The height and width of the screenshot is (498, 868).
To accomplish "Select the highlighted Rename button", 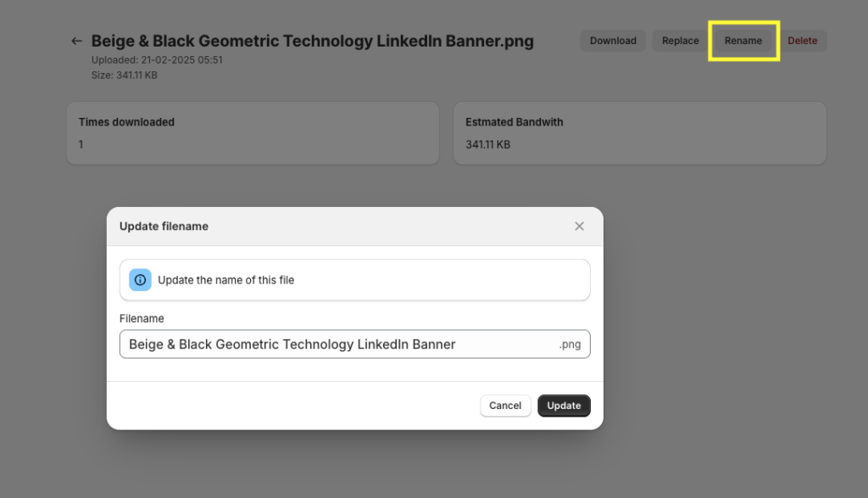I will point(743,41).
